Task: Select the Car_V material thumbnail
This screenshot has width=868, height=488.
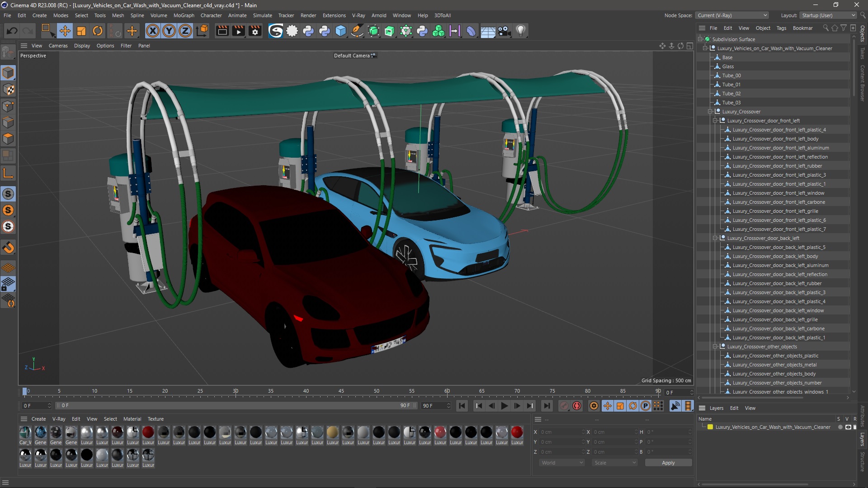Action: point(25,432)
